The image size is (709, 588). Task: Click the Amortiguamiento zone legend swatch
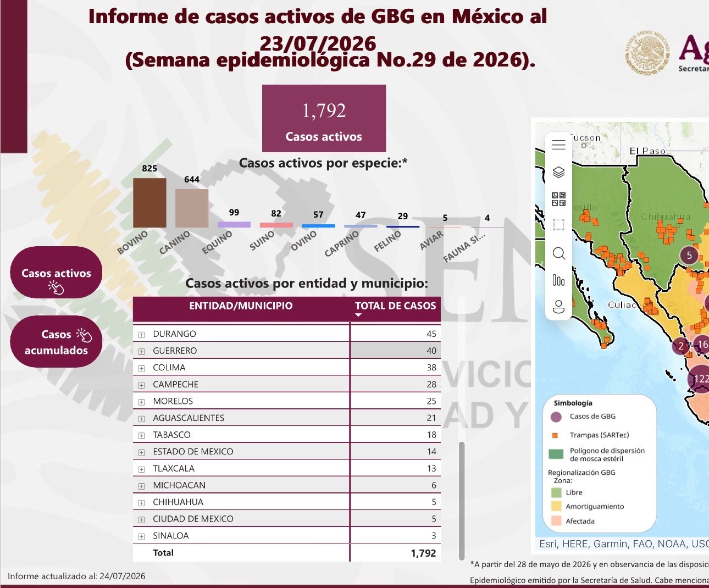pos(556,507)
